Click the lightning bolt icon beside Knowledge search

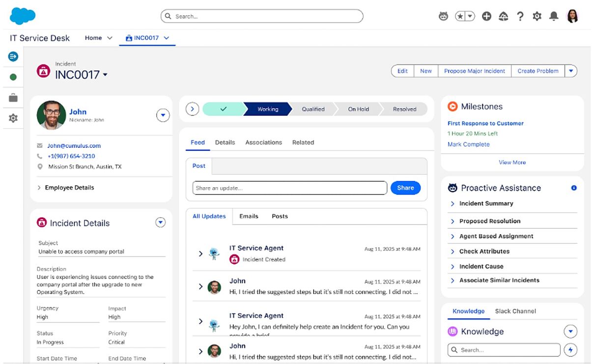tap(570, 350)
